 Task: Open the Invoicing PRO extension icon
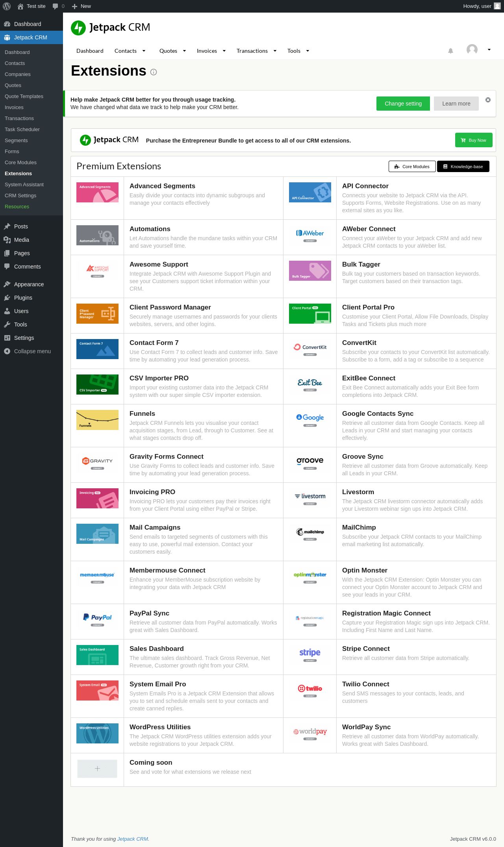[97, 498]
